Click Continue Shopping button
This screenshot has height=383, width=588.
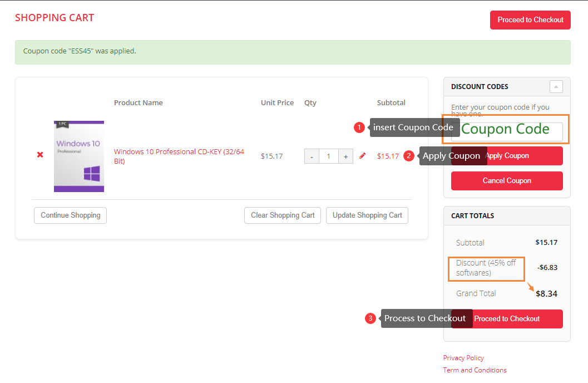70,215
